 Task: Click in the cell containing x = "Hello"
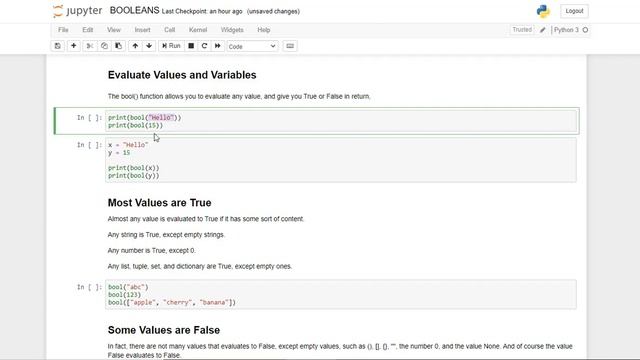point(341,160)
